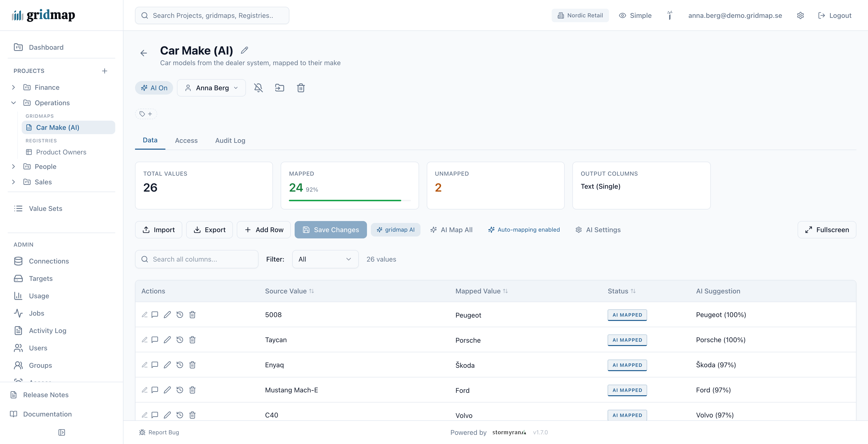
Task: Switch to the Access tab
Action: tap(186, 141)
